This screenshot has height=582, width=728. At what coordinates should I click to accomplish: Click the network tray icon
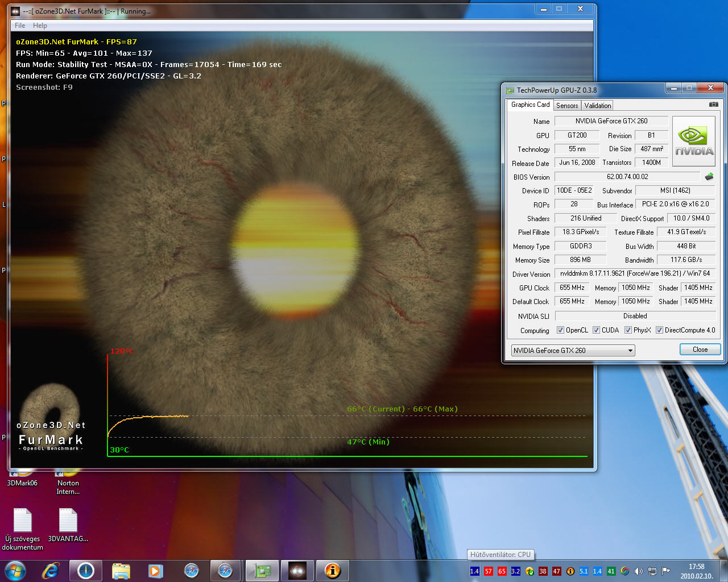[652, 571]
